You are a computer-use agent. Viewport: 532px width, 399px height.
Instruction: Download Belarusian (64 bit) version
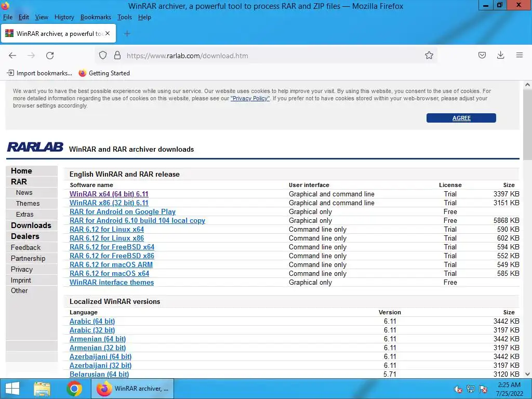pos(99,374)
